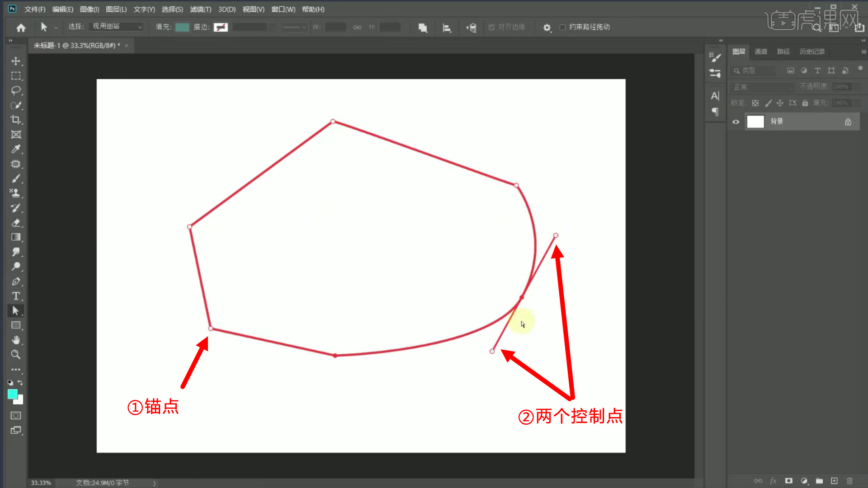
Task: Change the screen mode
Action: click(16, 431)
